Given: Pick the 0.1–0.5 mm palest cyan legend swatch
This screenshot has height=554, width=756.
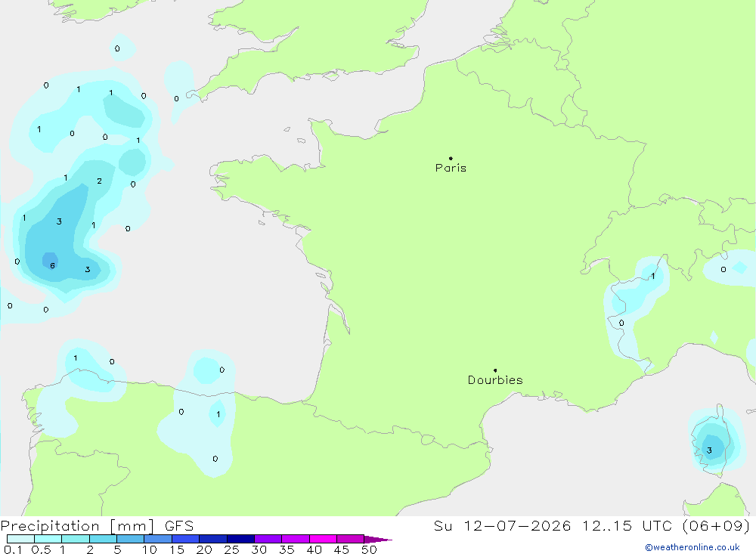Looking at the screenshot, I should [20, 539].
